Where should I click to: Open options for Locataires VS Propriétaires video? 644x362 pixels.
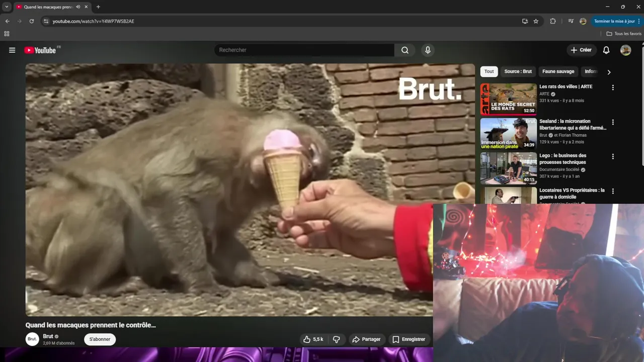point(613,191)
